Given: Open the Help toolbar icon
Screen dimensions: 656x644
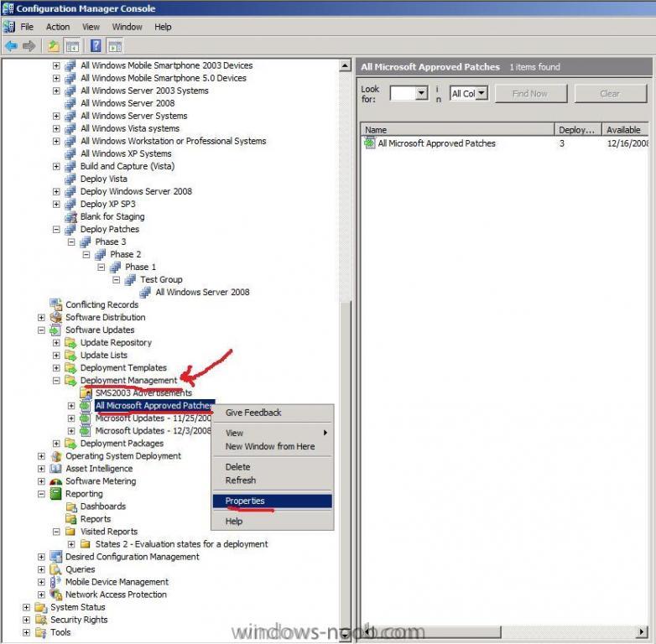Looking at the screenshot, I should tap(96, 46).
